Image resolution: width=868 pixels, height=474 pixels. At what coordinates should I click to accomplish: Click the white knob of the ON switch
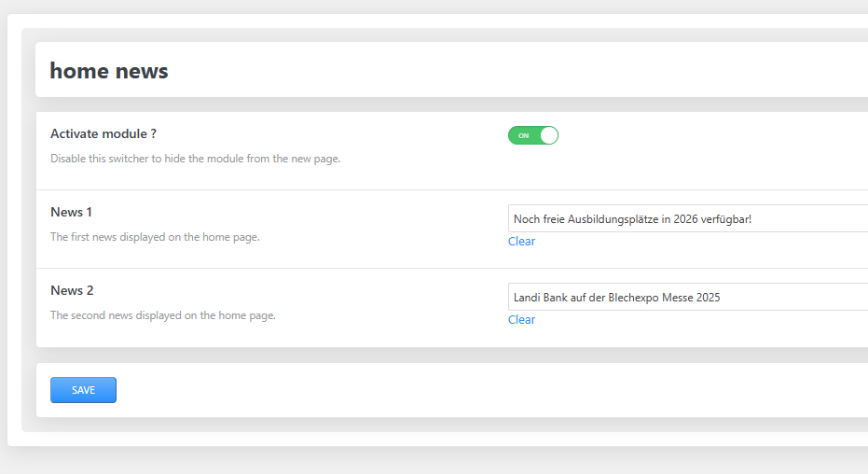coord(548,135)
